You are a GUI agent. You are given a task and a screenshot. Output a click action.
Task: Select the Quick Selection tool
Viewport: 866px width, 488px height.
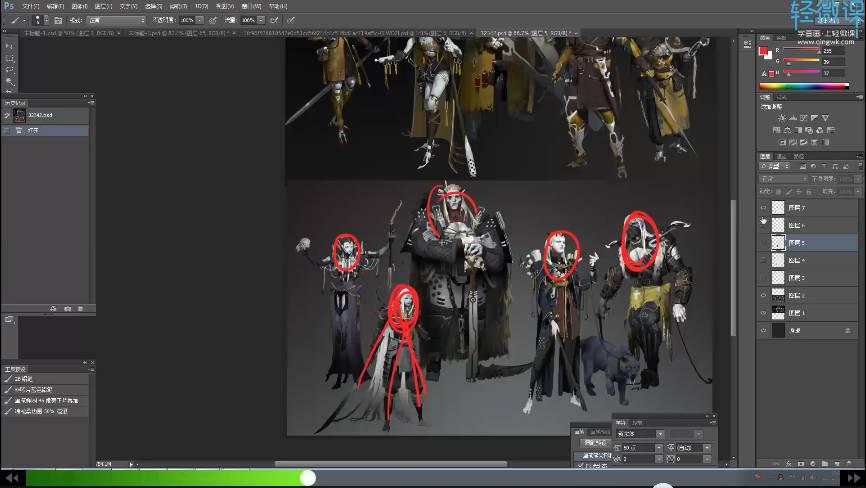(9, 81)
